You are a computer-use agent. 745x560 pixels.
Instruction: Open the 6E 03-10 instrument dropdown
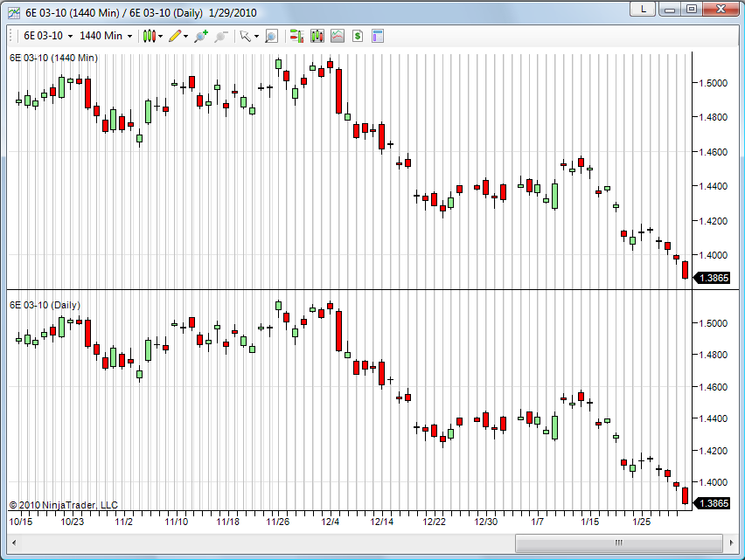48,36
